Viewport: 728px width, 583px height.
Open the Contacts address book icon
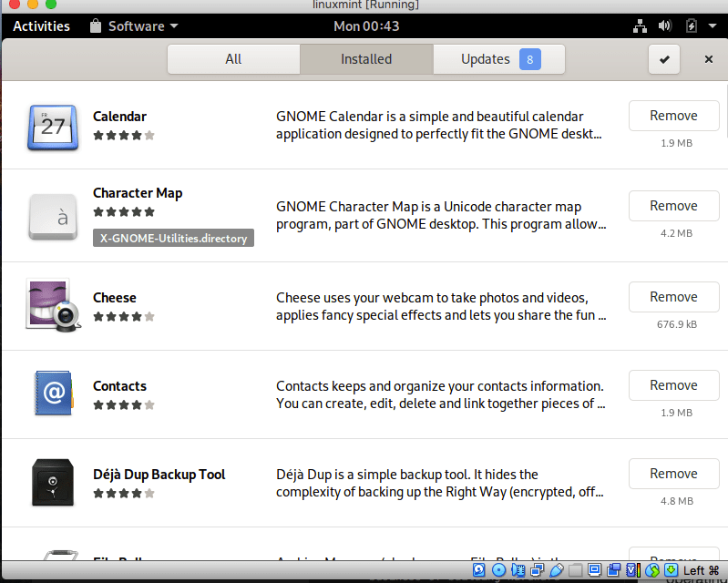[x=53, y=393]
